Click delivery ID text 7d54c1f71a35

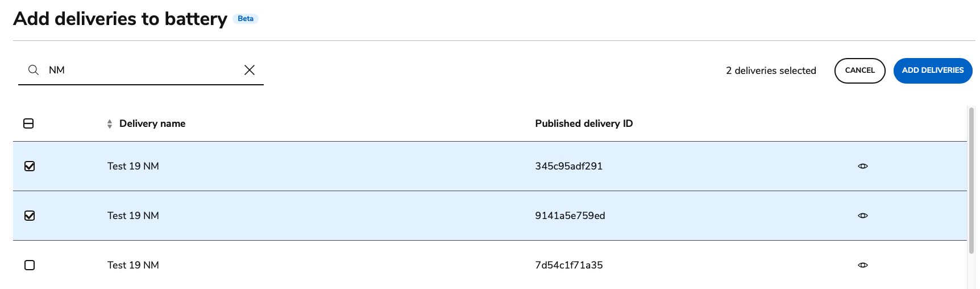[568, 265]
